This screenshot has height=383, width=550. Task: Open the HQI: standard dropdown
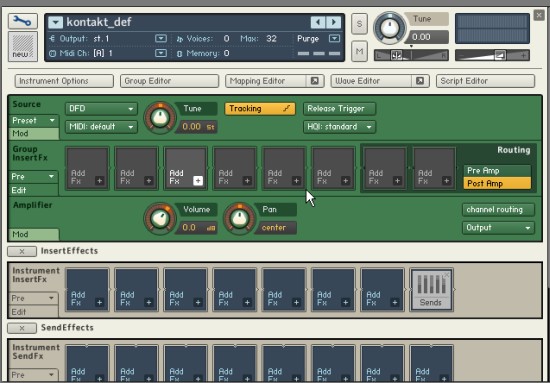click(339, 127)
